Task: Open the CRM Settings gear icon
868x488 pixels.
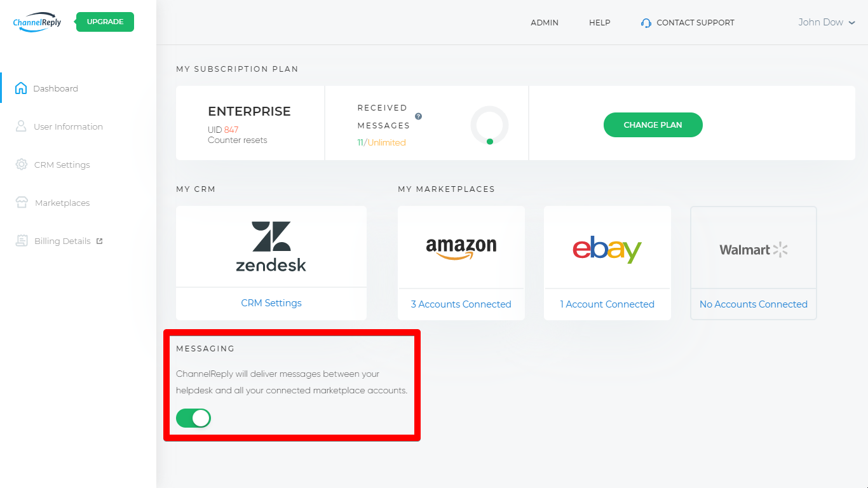Action: click(21, 165)
